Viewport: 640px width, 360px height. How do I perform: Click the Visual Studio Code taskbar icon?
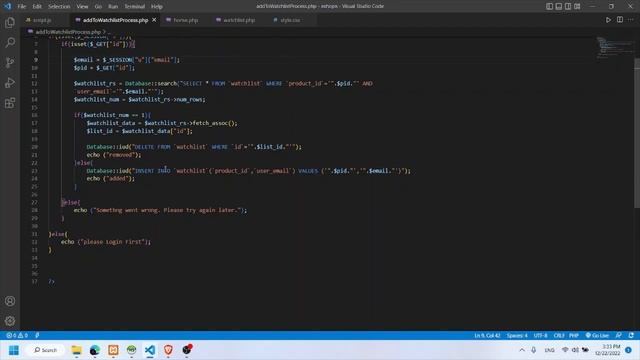pos(150,350)
